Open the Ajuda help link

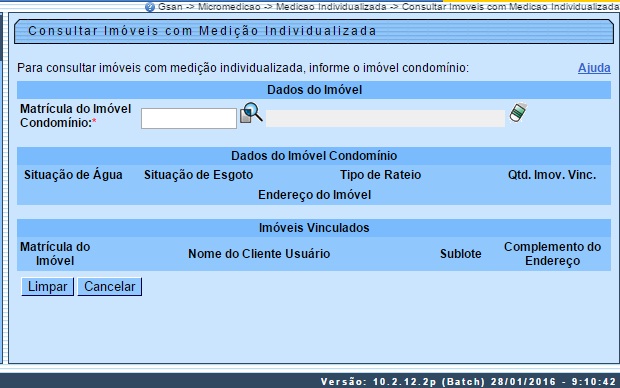click(x=594, y=68)
